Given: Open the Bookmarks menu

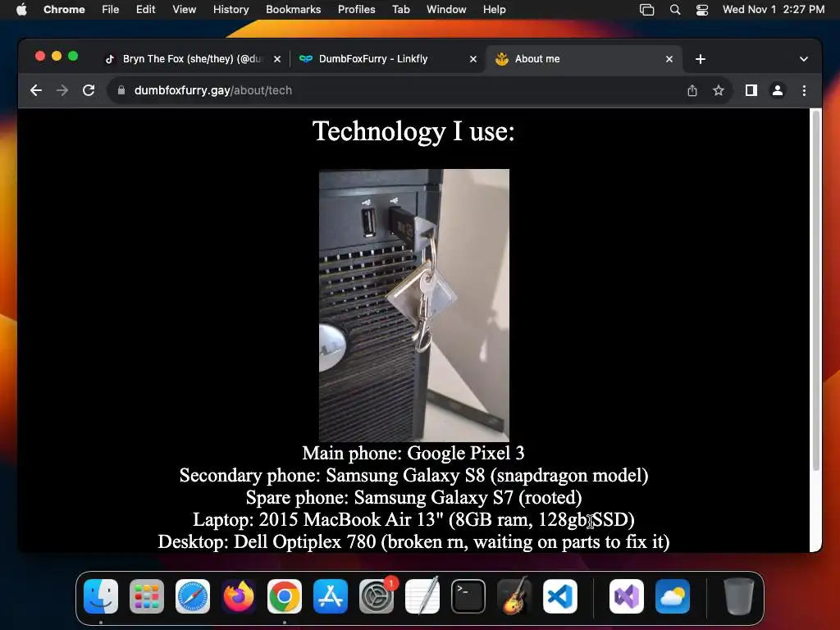Looking at the screenshot, I should 293,10.
